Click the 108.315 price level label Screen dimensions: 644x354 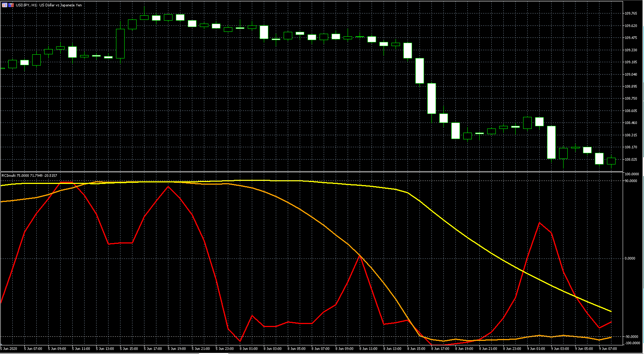631,135
